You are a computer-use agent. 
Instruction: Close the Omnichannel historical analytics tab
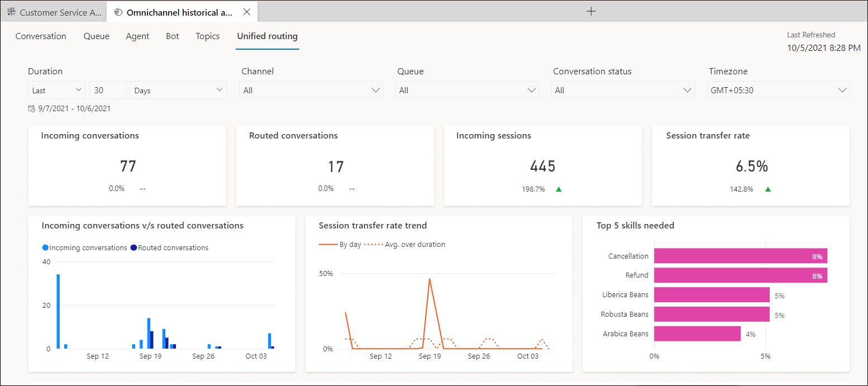pos(247,12)
